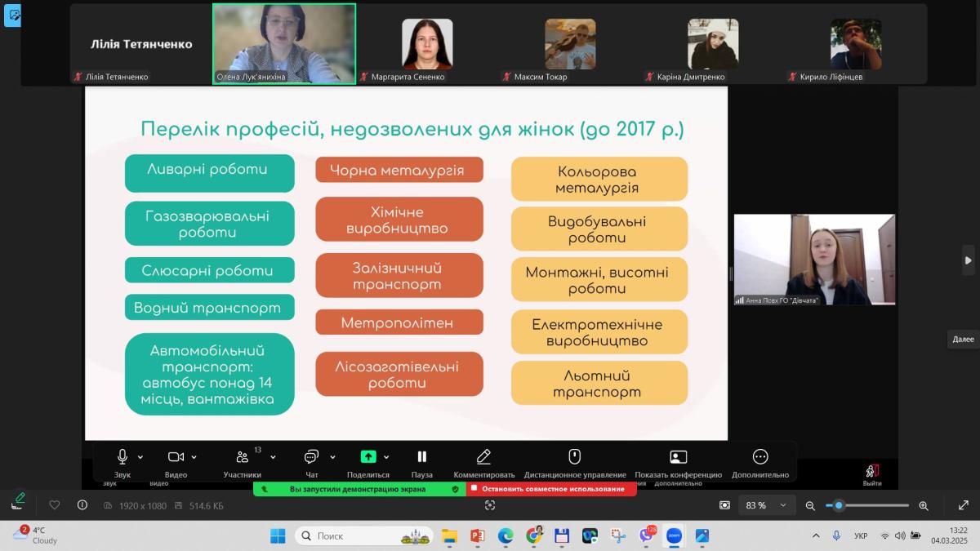Click the camera-style icon left of 83 %
Image resolution: width=980 pixels, height=551 pixels.
click(x=724, y=505)
